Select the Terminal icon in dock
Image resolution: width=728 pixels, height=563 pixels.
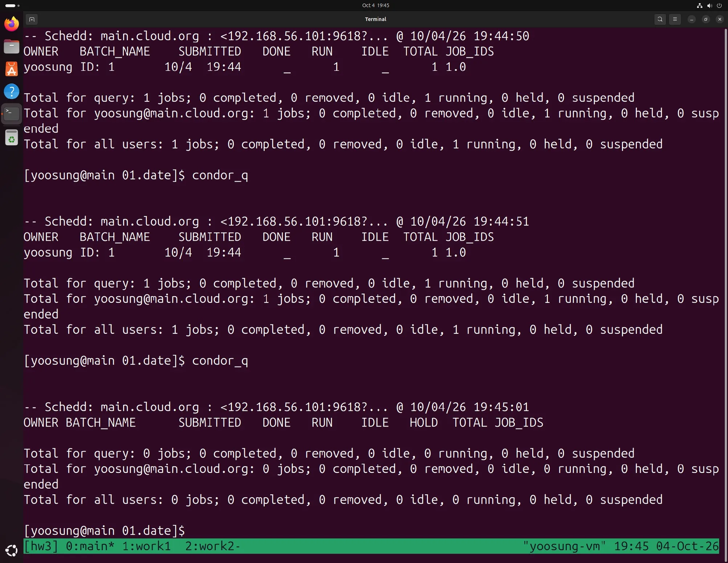click(12, 114)
